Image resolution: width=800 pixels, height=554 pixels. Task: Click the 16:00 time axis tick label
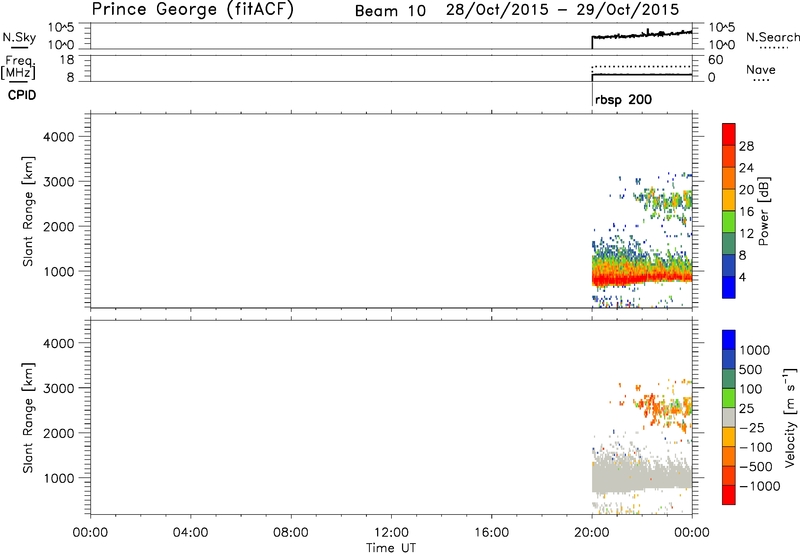(491, 533)
